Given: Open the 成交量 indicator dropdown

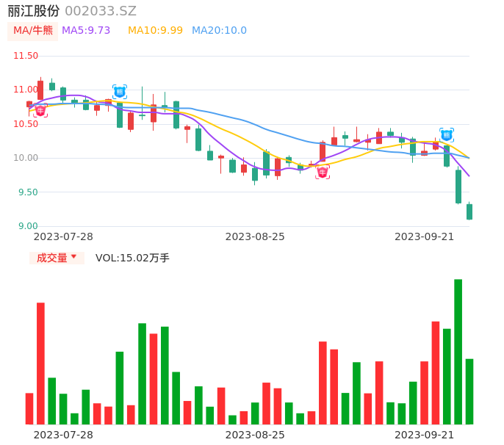Looking at the screenshot, I should [x=57, y=258].
